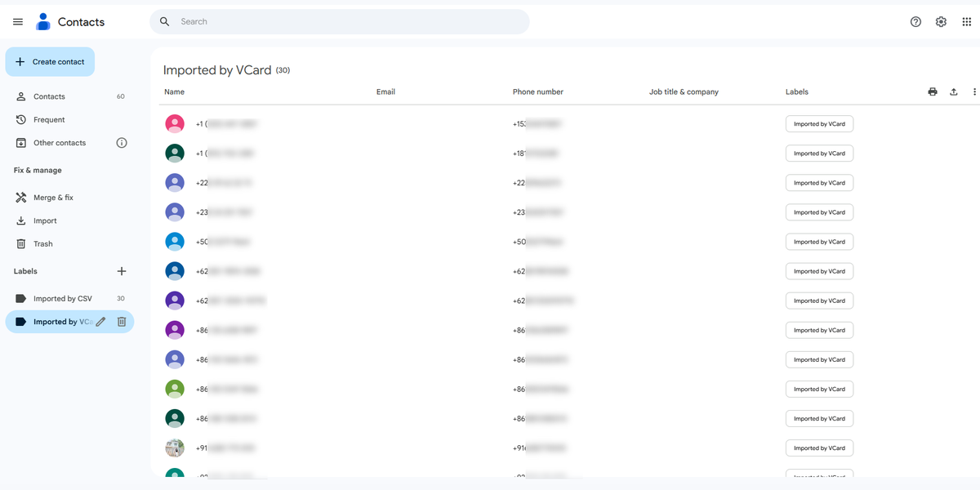Click the avatar of the +22 contact
Screen dimensions: 980x490
tap(175, 183)
